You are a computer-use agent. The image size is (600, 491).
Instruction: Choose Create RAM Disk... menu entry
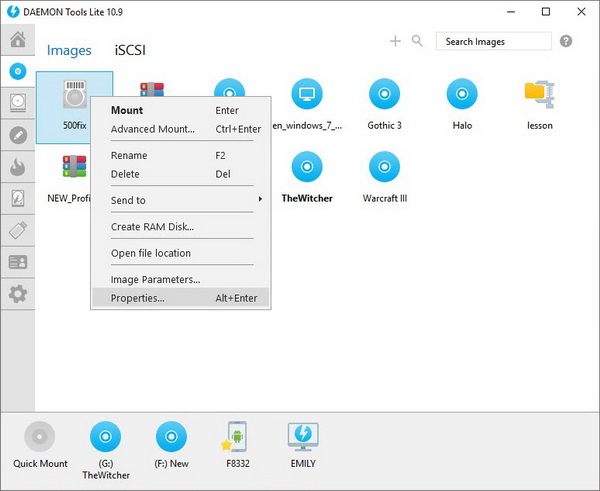(181, 227)
